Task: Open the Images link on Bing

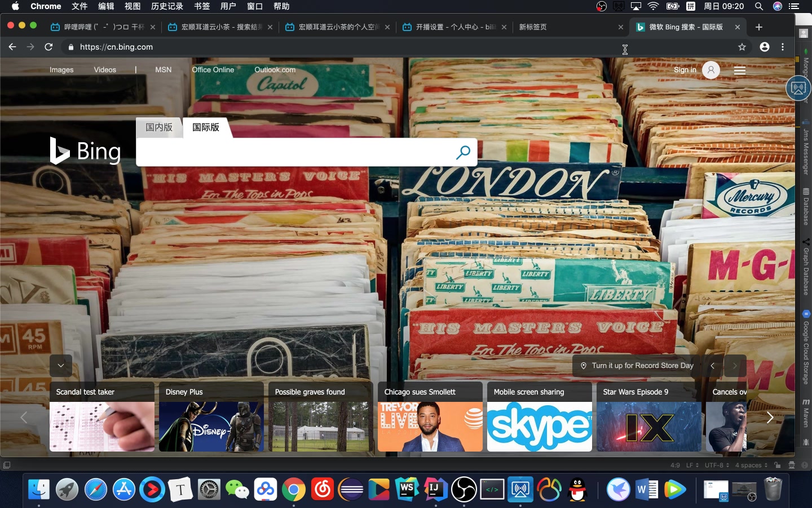Action: pos(61,70)
